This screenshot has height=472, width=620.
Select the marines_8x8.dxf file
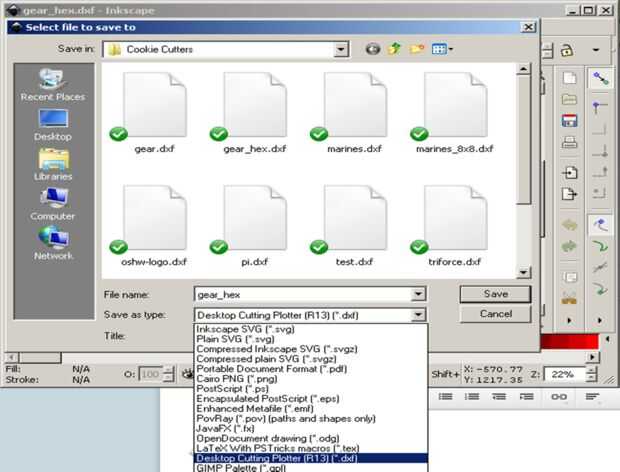(x=454, y=113)
